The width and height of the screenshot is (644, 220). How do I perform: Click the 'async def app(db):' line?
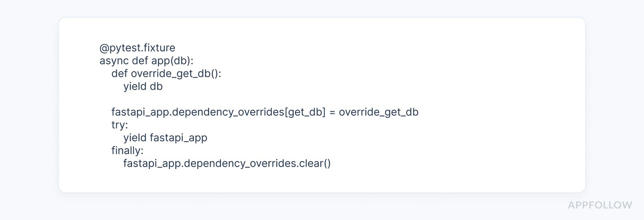[146, 61]
